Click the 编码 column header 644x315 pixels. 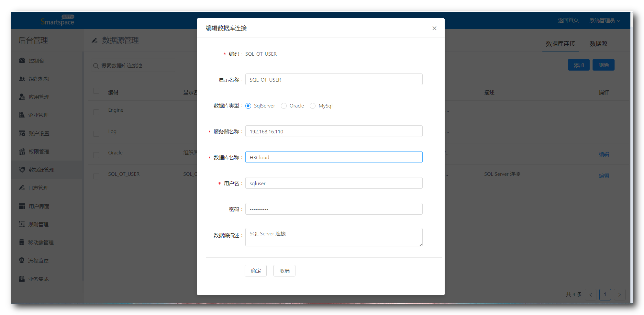[x=113, y=92]
